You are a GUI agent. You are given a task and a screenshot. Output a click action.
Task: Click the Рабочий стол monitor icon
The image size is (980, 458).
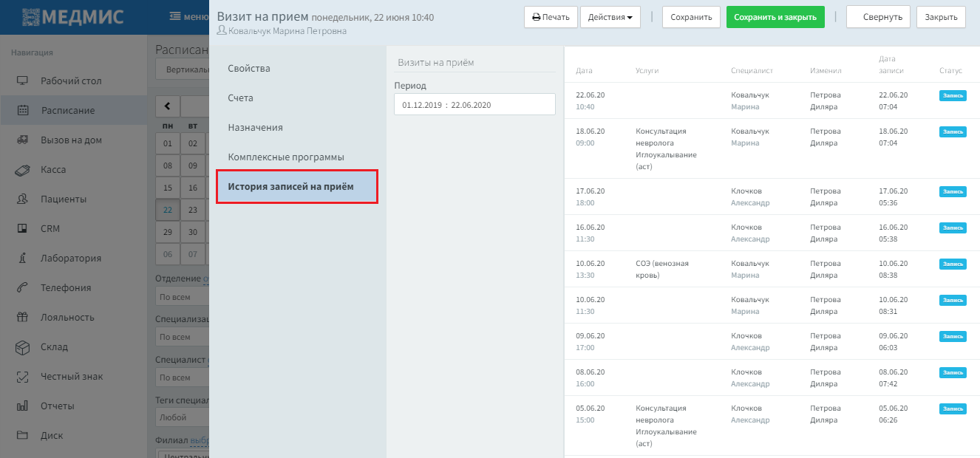point(22,81)
